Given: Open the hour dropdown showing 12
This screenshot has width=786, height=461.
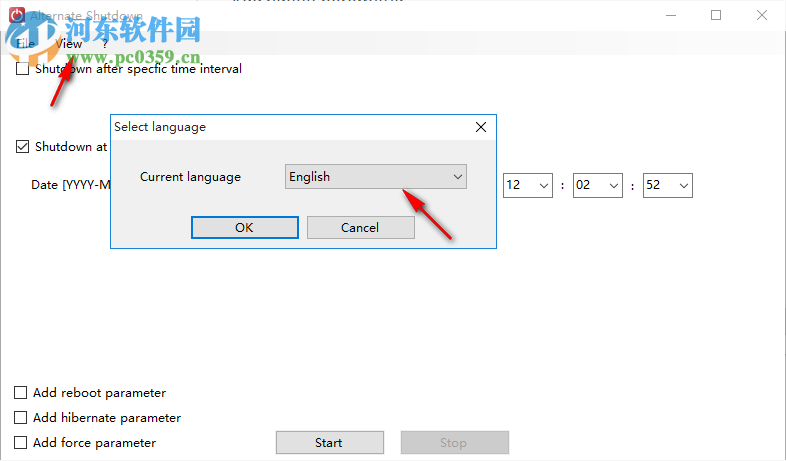Looking at the screenshot, I should tap(527, 185).
